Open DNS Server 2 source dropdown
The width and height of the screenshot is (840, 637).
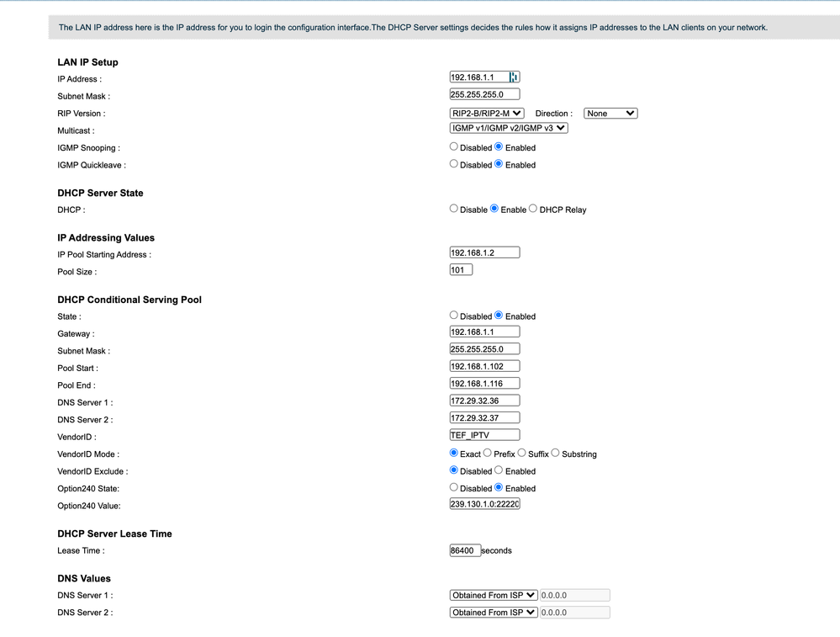[494, 613]
